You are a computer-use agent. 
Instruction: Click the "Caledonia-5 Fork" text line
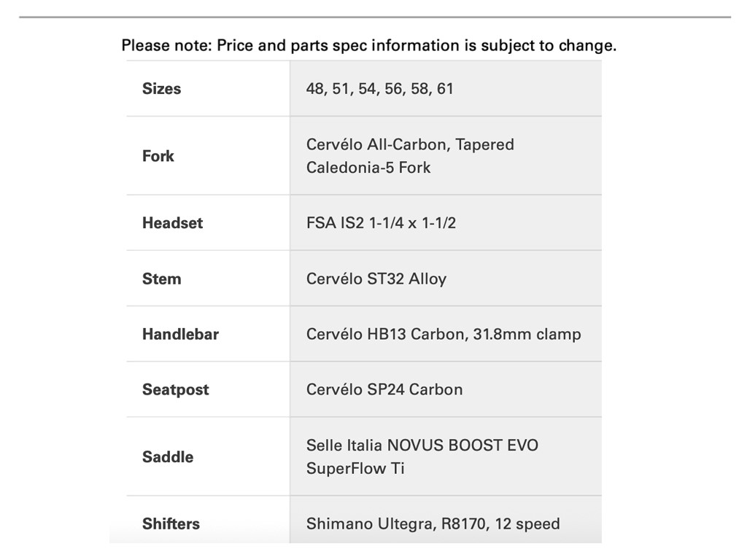tap(368, 168)
